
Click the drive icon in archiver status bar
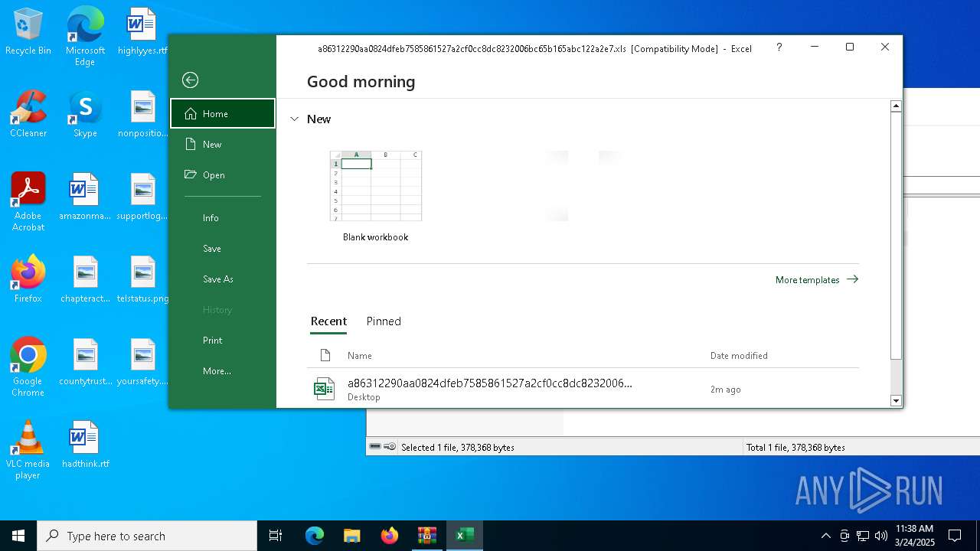(x=375, y=447)
